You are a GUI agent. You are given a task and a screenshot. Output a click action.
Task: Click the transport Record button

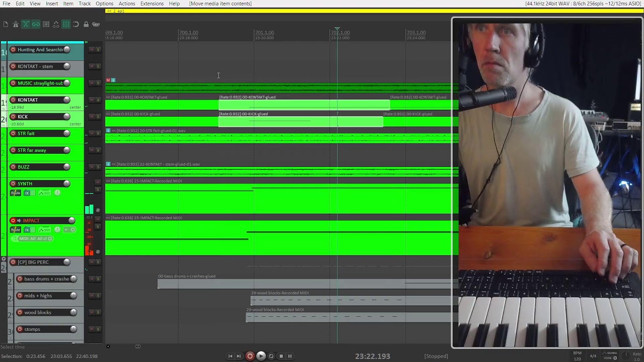[250, 356]
